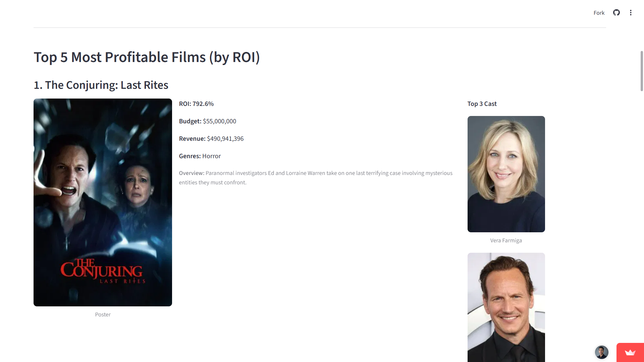This screenshot has height=362, width=644.
Task: Click the '1. The Conjuring: Last Rites' subheading
Action: coord(101,85)
